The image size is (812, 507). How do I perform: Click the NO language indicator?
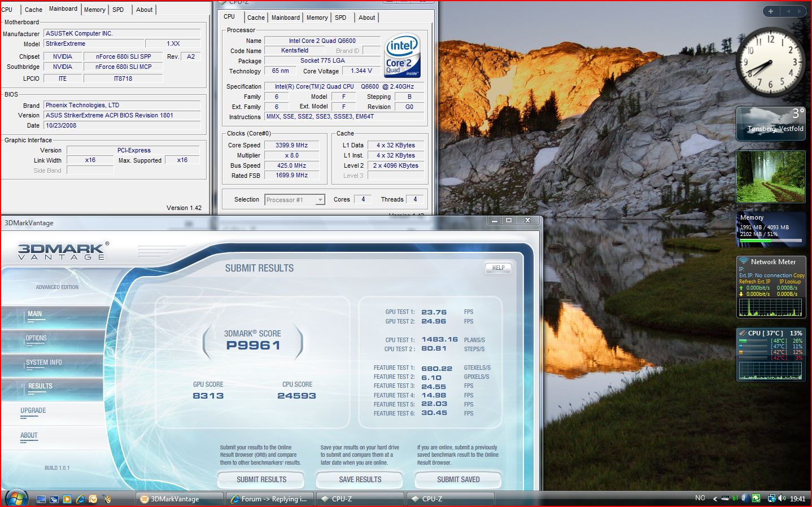click(x=700, y=498)
